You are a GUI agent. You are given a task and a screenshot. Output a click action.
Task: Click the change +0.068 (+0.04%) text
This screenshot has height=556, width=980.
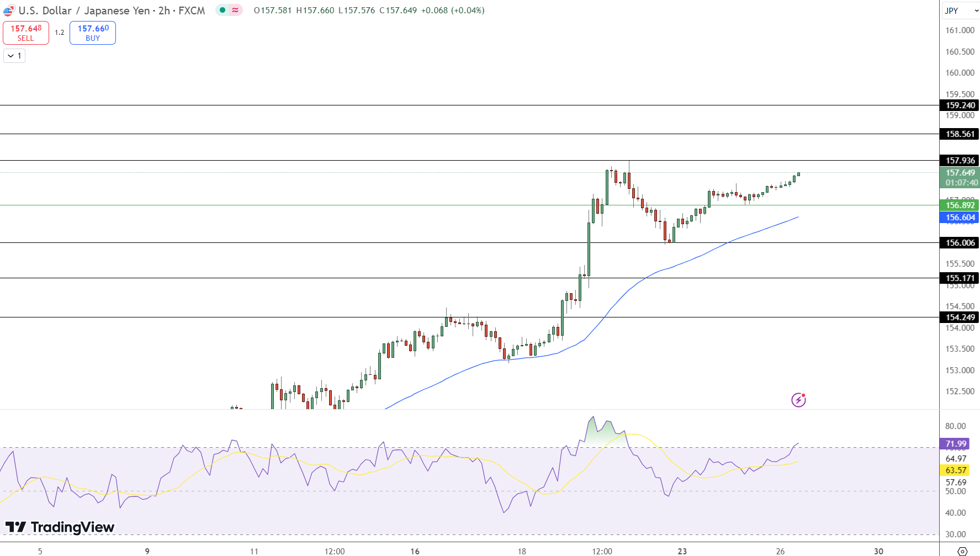pos(453,10)
